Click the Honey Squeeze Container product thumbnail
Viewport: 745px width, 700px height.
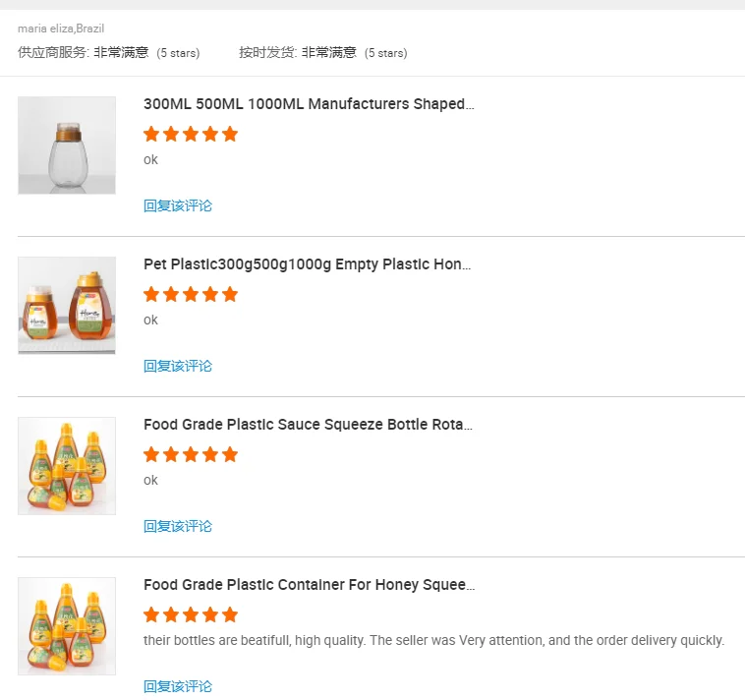point(67,626)
